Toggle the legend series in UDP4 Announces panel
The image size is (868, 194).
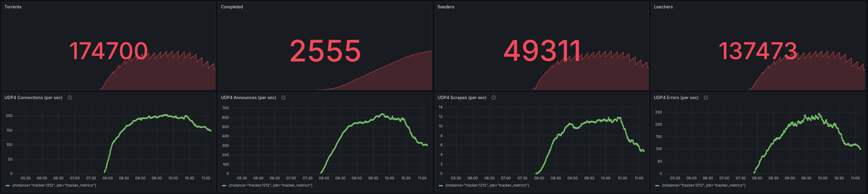pyautogui.click(x=270, y=185)
